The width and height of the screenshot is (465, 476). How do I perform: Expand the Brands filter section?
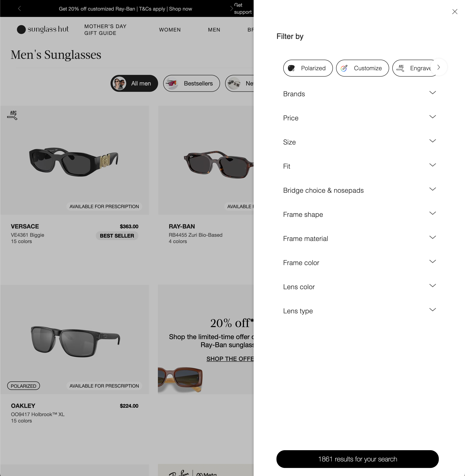click(360, 94)
